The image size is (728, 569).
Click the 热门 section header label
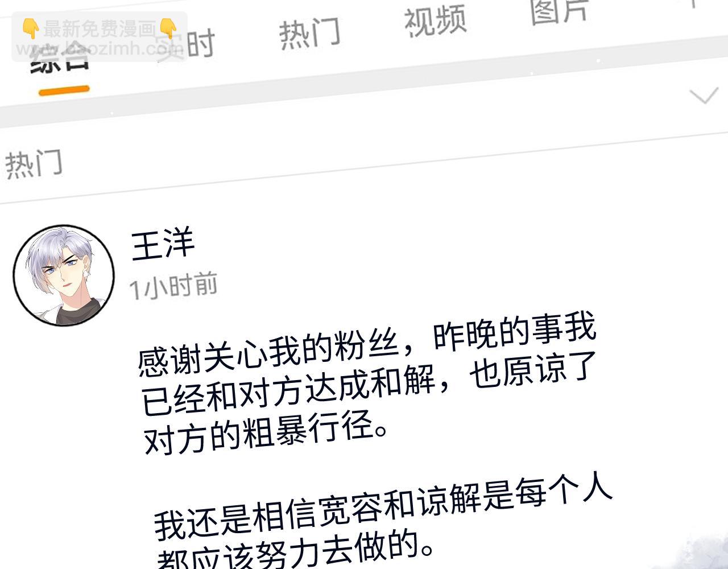34,164
